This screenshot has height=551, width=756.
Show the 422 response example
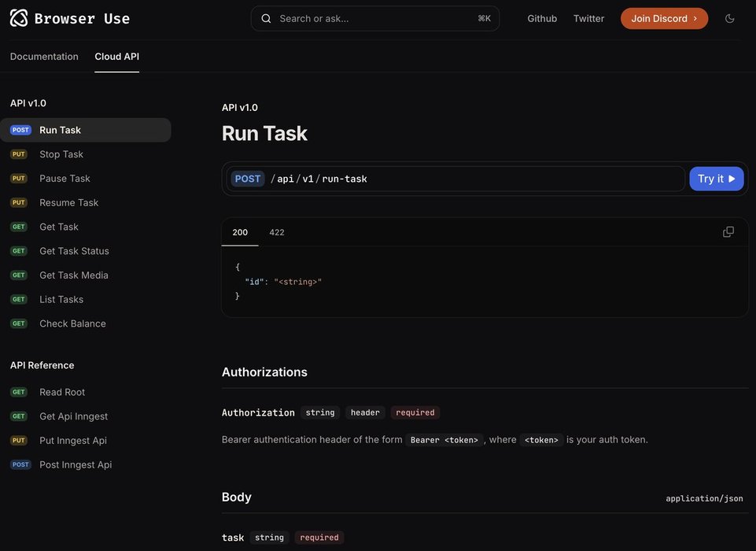pyautogui.click(x=277, y=232)
